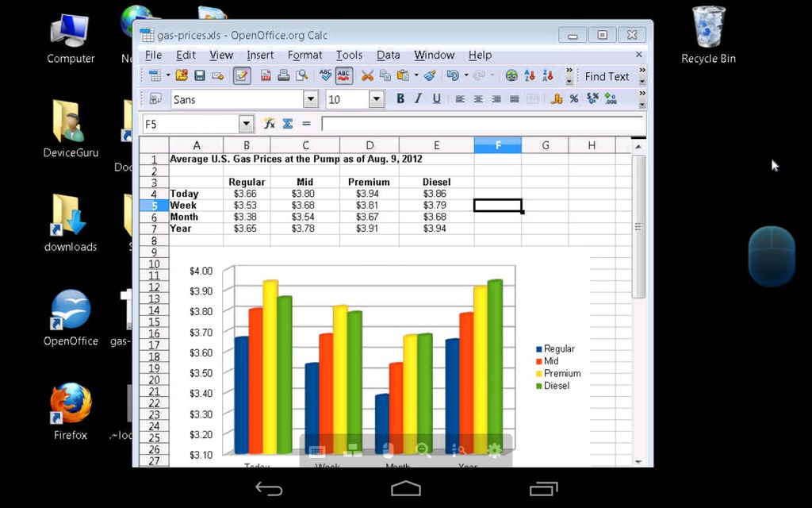The height and width of the screenshot is (508, 812).
Task: Apply underline formatting
Action: (436, 99)
